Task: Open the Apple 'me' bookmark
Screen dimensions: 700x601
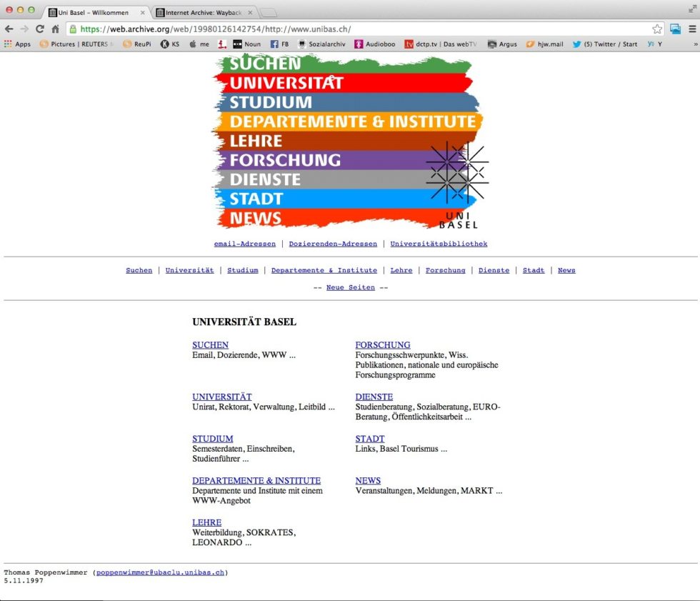Action: [199, 44]
